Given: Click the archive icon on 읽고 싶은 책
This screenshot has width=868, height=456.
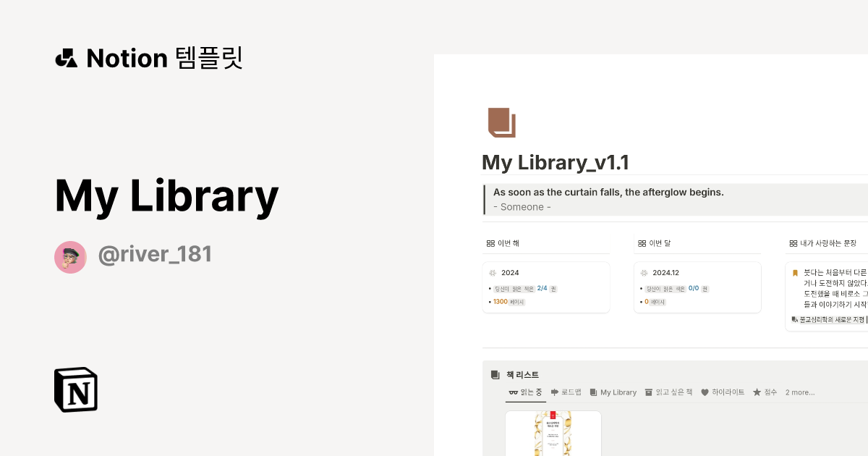Looking at the screenshot, I should coord(648,392).
